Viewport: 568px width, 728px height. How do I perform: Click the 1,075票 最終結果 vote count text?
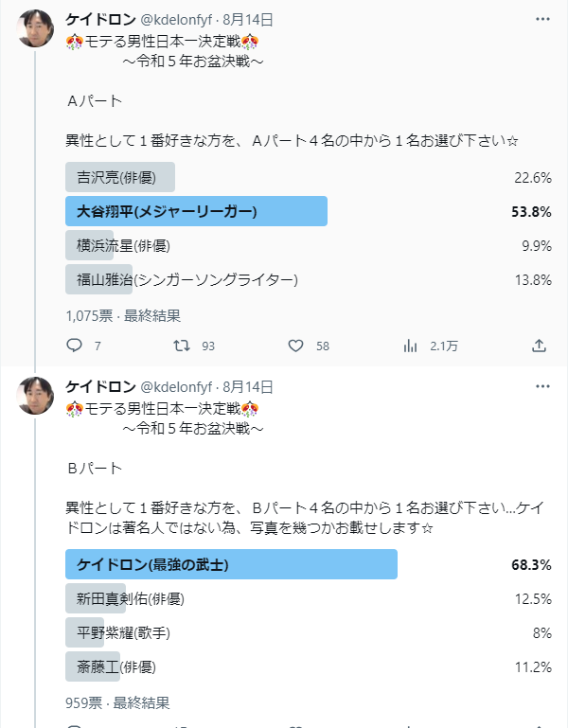point(123,316)
